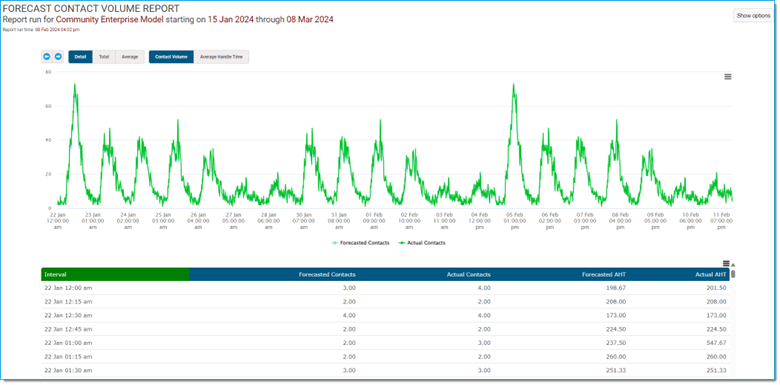The height and width of the screenshot is (385, 780).
Task: Click the Forecasted AHT value 237.50
Action: point(617,343)
